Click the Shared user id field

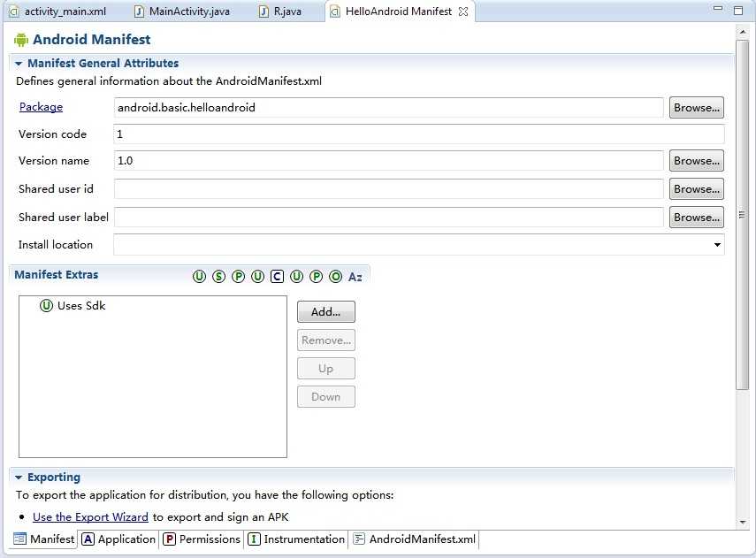[388, 189]
